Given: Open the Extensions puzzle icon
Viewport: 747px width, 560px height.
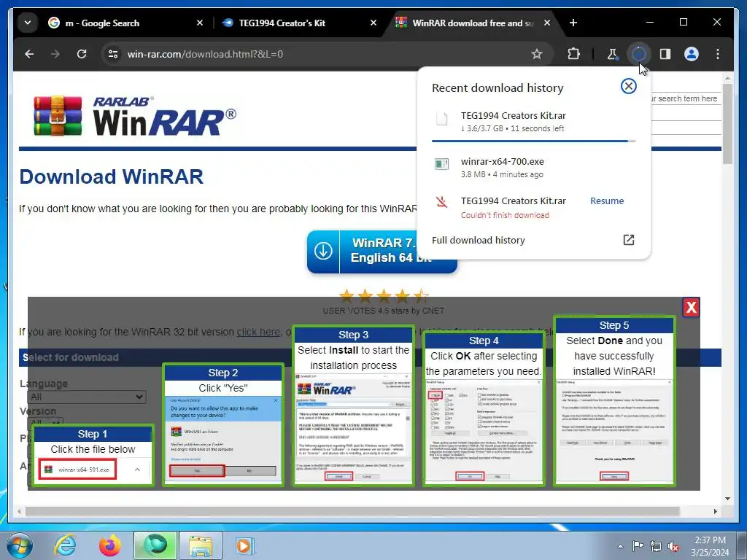Looking at the screenshot, I should [573, 54].
